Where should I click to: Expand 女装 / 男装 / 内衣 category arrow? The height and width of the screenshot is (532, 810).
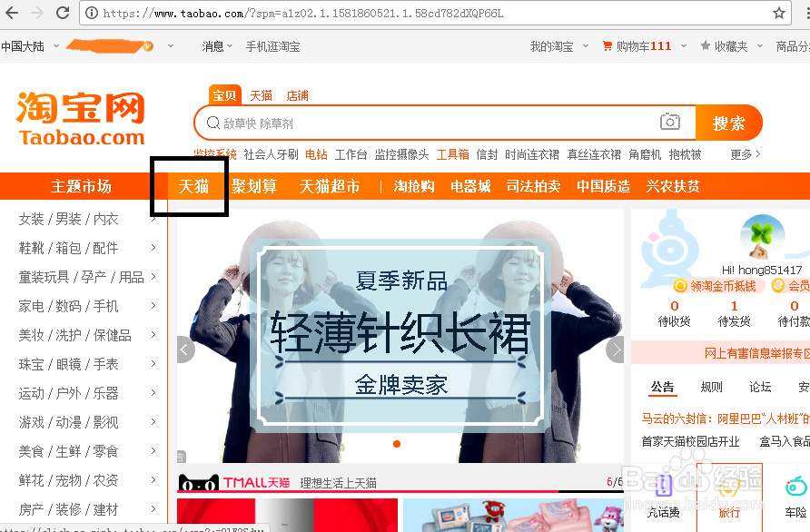point(153,219)
